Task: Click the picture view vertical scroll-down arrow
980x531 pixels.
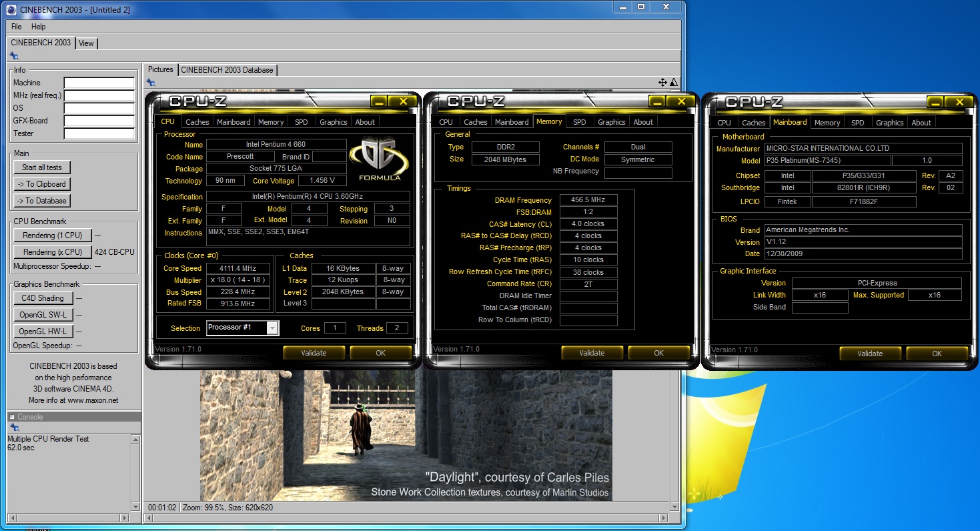Action: 674,507
